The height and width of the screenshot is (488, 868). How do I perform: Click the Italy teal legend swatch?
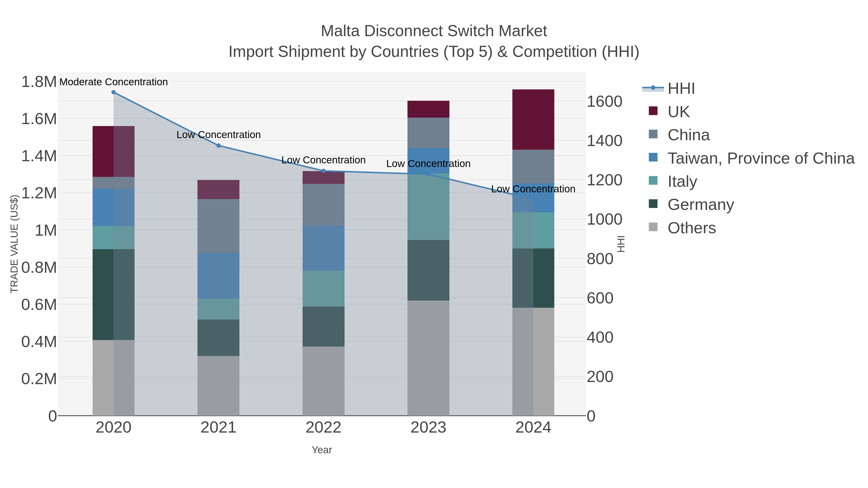pyautogui.click(x=653, y=180)
